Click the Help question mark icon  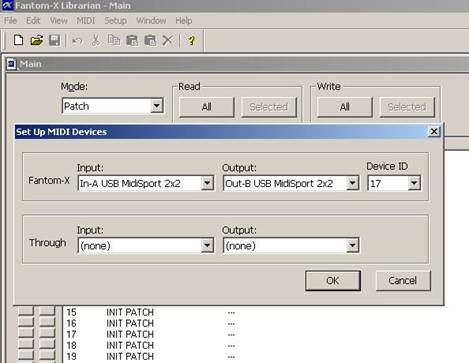point(191,40)
